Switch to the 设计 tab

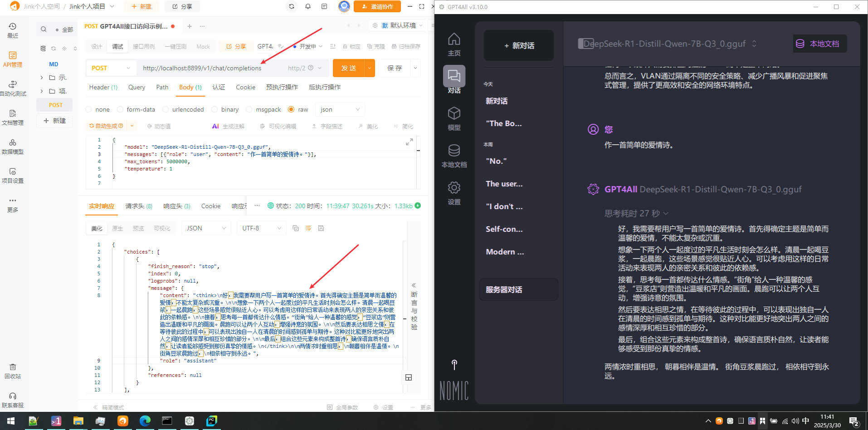tap(97, 46)
